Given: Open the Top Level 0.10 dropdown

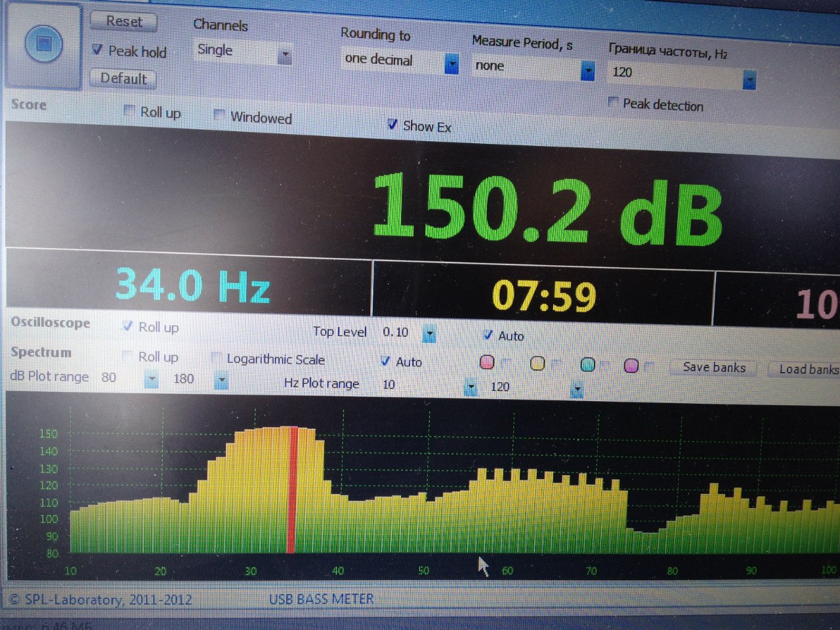Looking at the screenshot, I should point(429,334).
